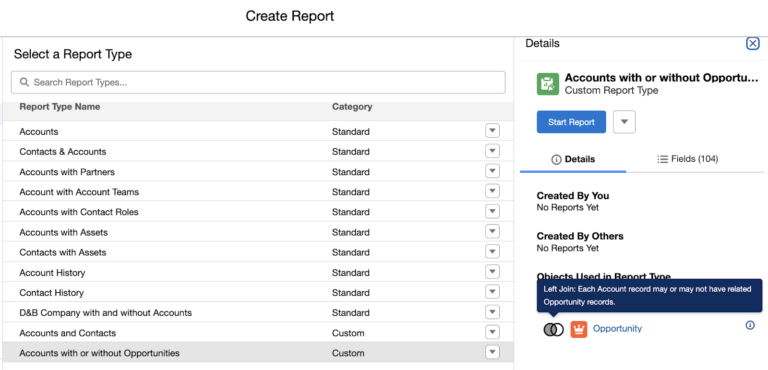This screenshot has height=370, width=768.
Task: Click the Created By Others heading
Action: 580,236
